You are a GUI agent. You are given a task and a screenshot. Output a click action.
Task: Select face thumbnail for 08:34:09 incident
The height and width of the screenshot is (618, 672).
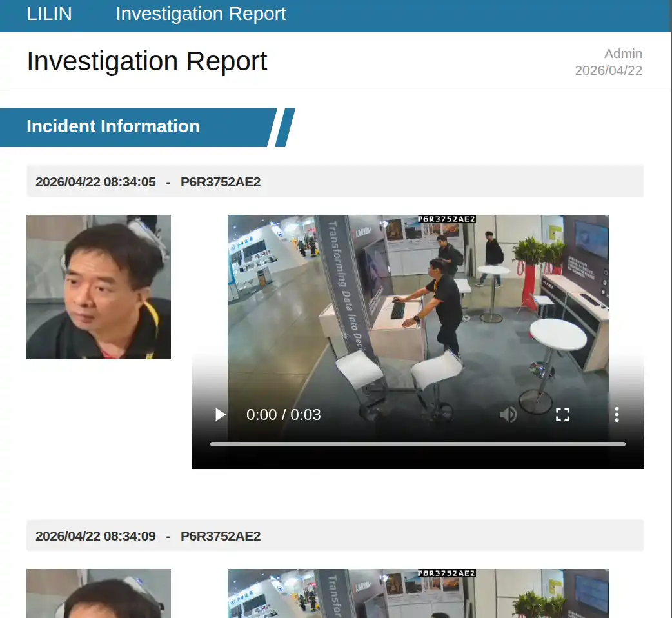click(99, 593)
